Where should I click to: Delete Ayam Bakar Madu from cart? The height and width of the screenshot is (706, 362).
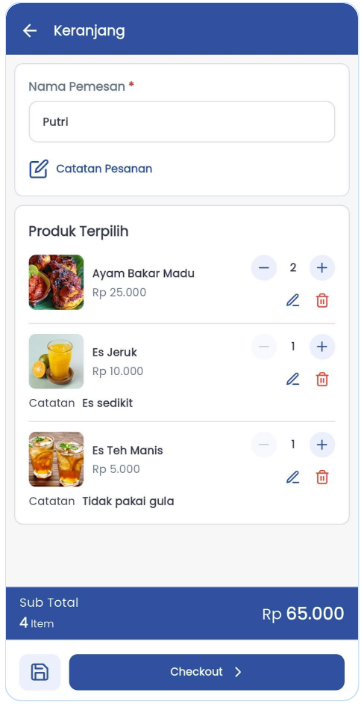(x=322, y=300)
